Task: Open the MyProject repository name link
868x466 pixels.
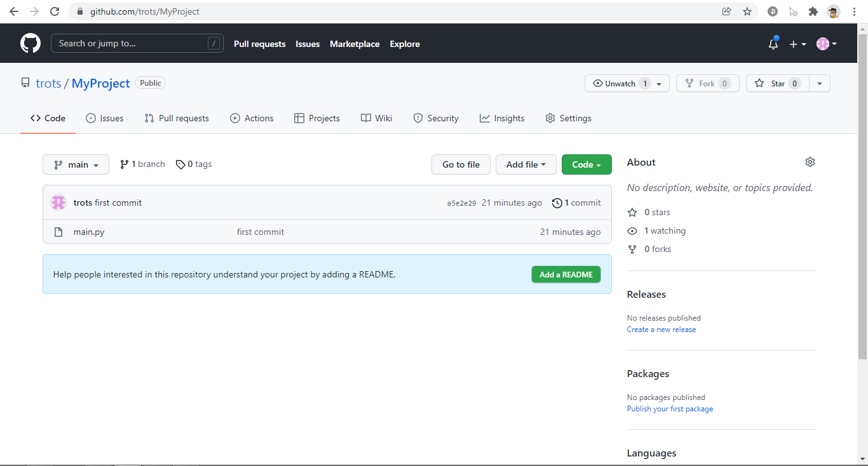Action: tap(100, 83)
